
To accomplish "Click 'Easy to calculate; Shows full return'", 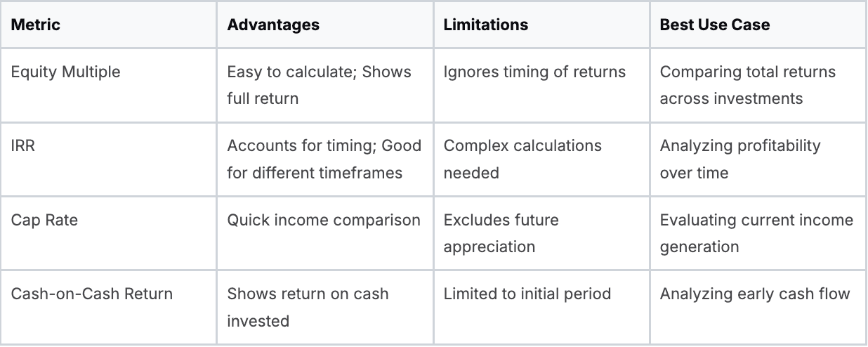I will [319, 85].
